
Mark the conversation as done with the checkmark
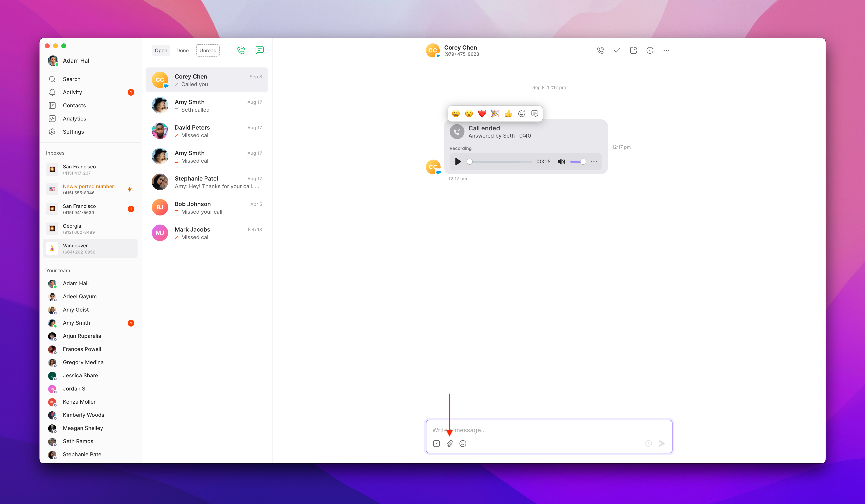[617, 50]
